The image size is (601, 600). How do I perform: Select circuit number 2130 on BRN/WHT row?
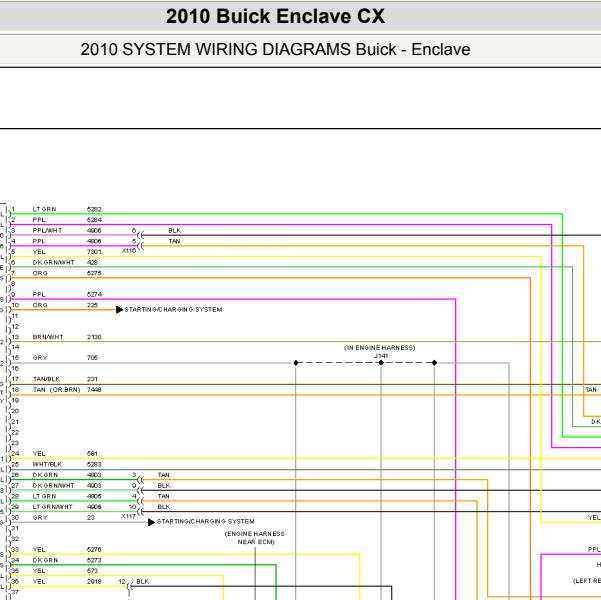coord(94,337)
